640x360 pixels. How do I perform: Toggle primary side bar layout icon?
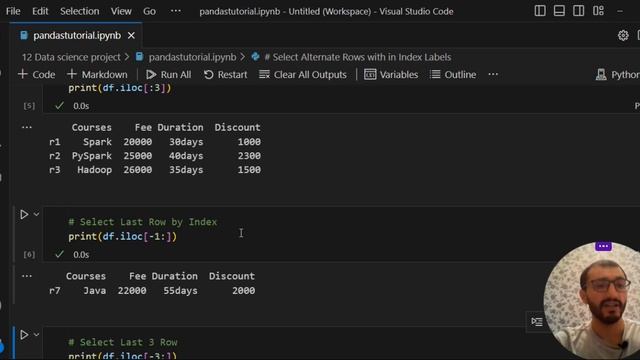[x=540, y=11]
